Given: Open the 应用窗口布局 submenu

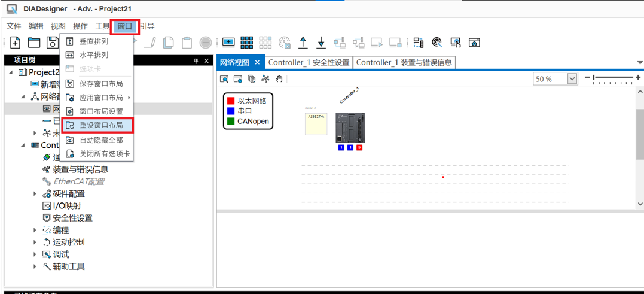Looking at the screenshot, I should coord(101,98).
